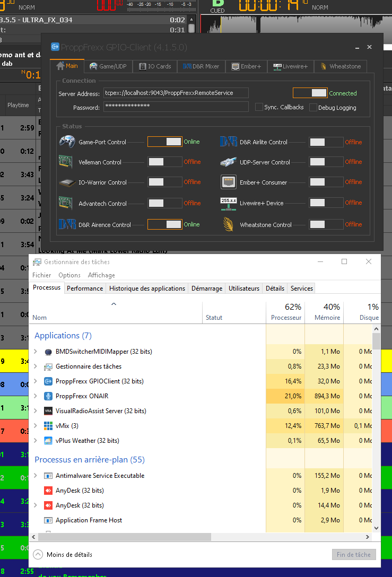Expand the Gestionnaire des tâches process row
Screen dimensions: 392x577
click(36, 366)
